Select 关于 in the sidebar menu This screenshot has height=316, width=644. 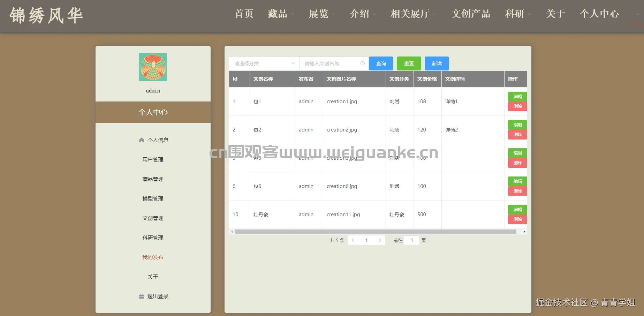click(x=153, y=277)
